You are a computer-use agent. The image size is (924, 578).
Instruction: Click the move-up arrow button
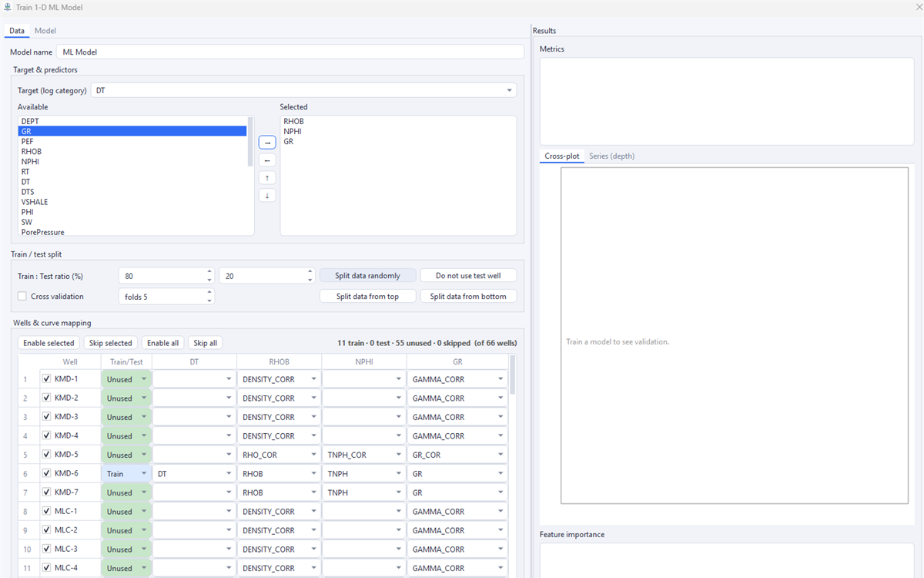(x=266, y=178)
